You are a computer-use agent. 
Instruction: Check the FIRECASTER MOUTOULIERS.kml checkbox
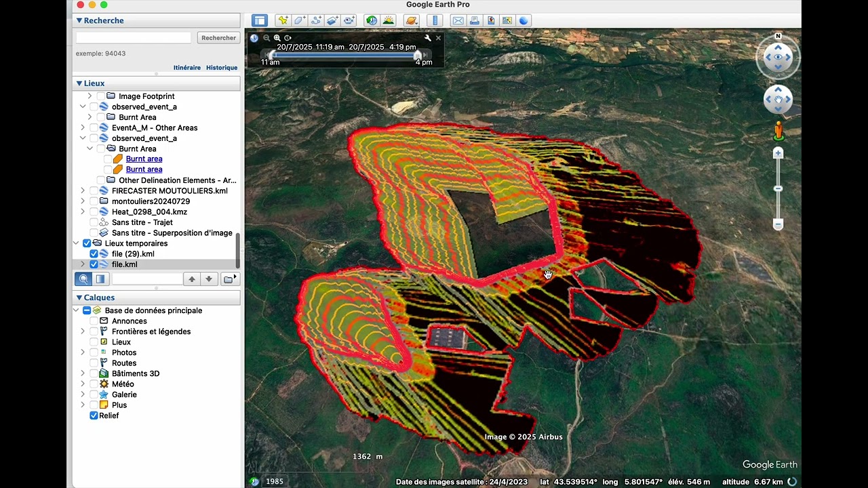pos(94,191)
